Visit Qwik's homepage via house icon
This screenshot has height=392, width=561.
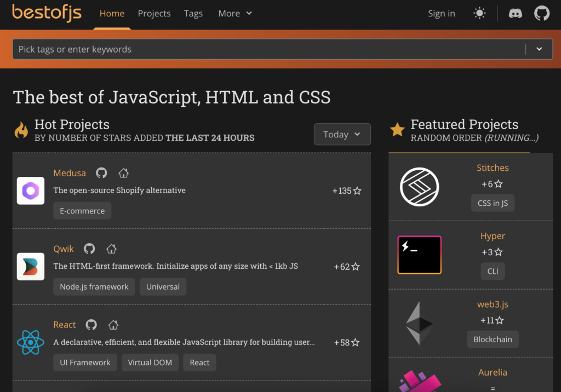point(111,249)
